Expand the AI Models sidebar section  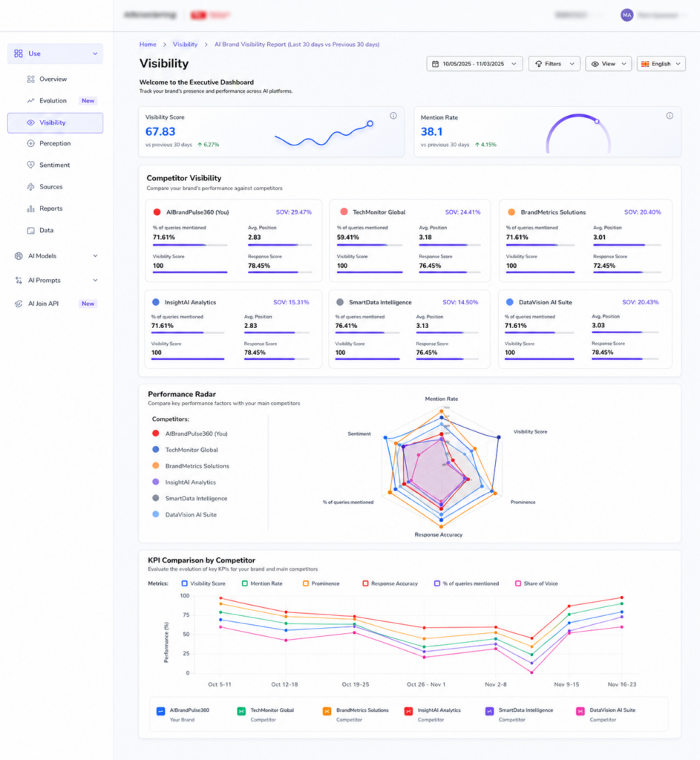56,256
